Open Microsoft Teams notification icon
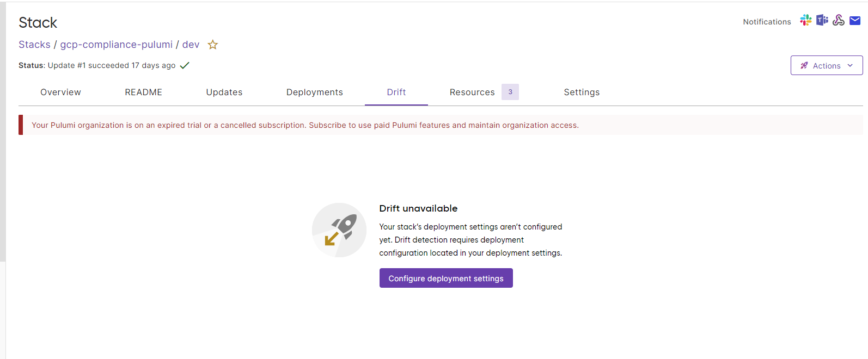The width and height of the screenshot is (868, 359). click(x=822, y=20)
